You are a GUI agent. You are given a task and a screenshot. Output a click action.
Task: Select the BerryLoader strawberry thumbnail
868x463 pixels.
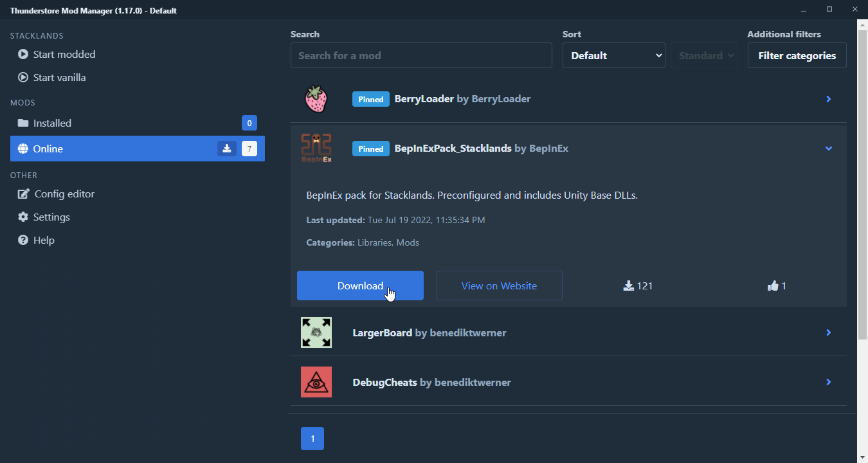(x=316, y=99)
